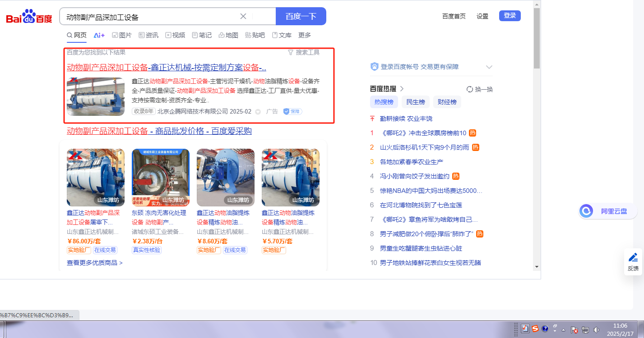Image resolution: width=644 pixels, height=338 pixels.
Task: Open hot search 男童生吃醒腿寄生虫钻进心脏
Action: [421, 248]
